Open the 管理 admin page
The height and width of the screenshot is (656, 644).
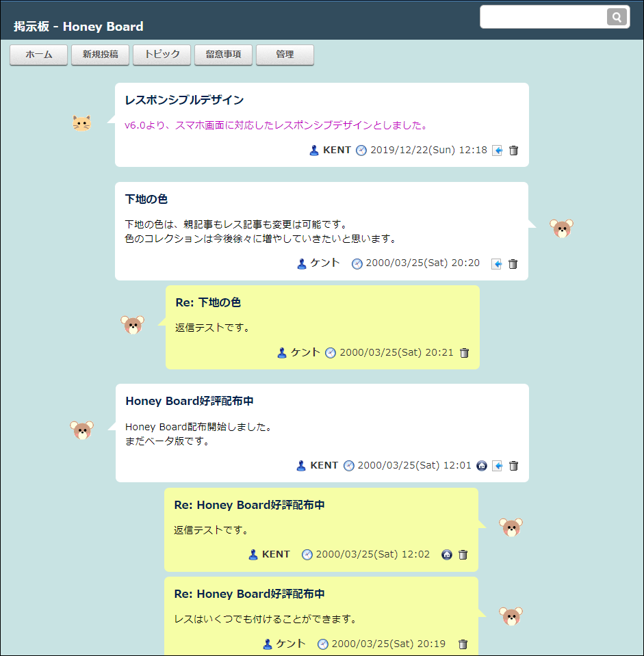pyautogui.click(x=285, y=55)
